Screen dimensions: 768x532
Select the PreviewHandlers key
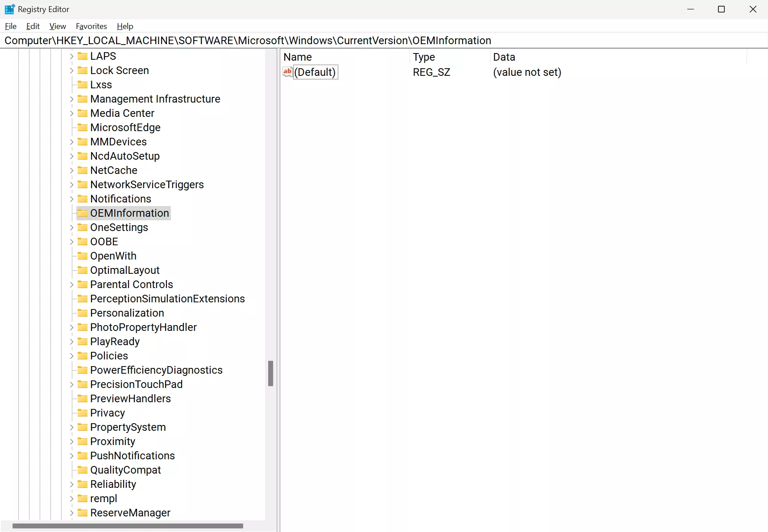[130, 399]
